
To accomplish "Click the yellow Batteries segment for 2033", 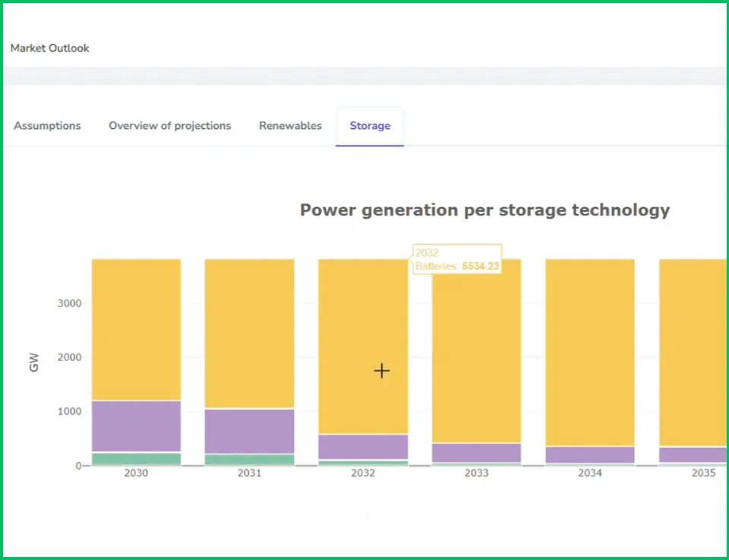I will pyautogui.click(x=477, y=351).
